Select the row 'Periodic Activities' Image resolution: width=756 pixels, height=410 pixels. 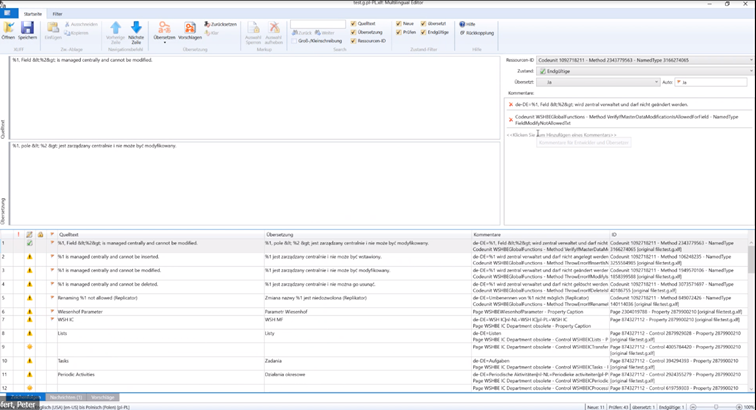click(375, 378)
